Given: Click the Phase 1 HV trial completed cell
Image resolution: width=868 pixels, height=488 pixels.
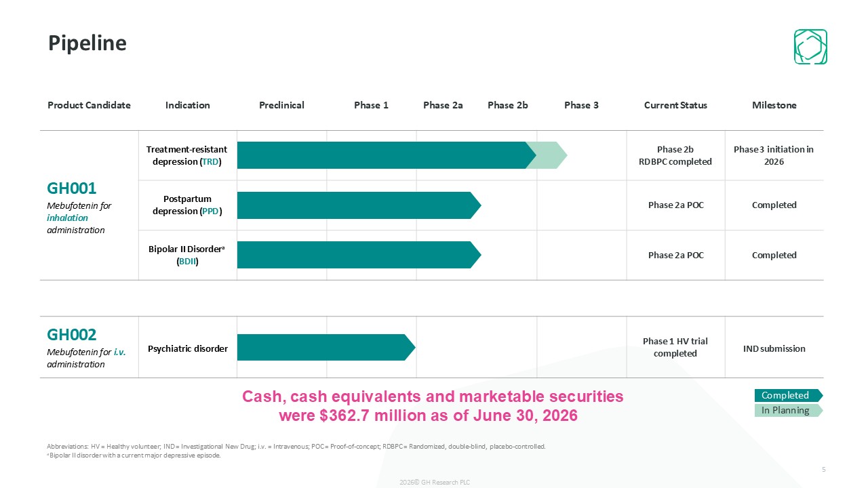Looking at the screenshot, I should [675, 347].
